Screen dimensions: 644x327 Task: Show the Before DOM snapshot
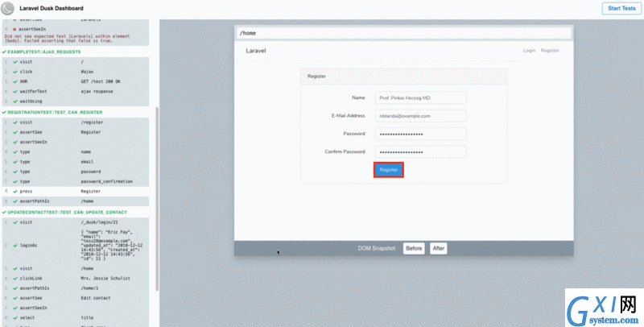(414, 248)
